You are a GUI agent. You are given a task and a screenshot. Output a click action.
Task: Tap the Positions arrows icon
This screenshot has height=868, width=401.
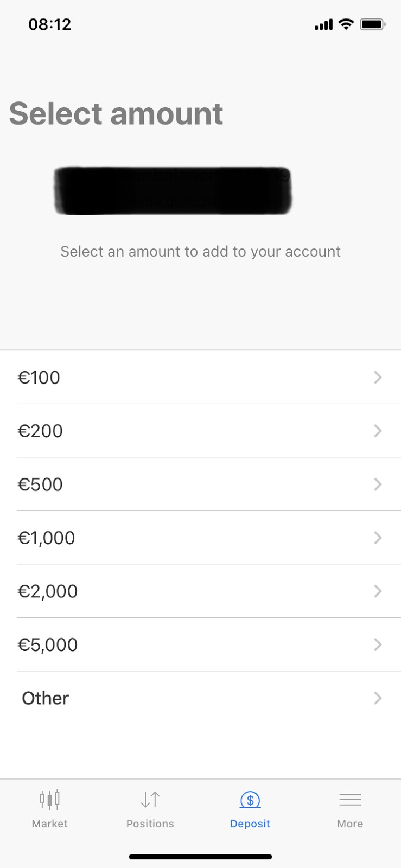pyautogui.click(x=150, y=800)
